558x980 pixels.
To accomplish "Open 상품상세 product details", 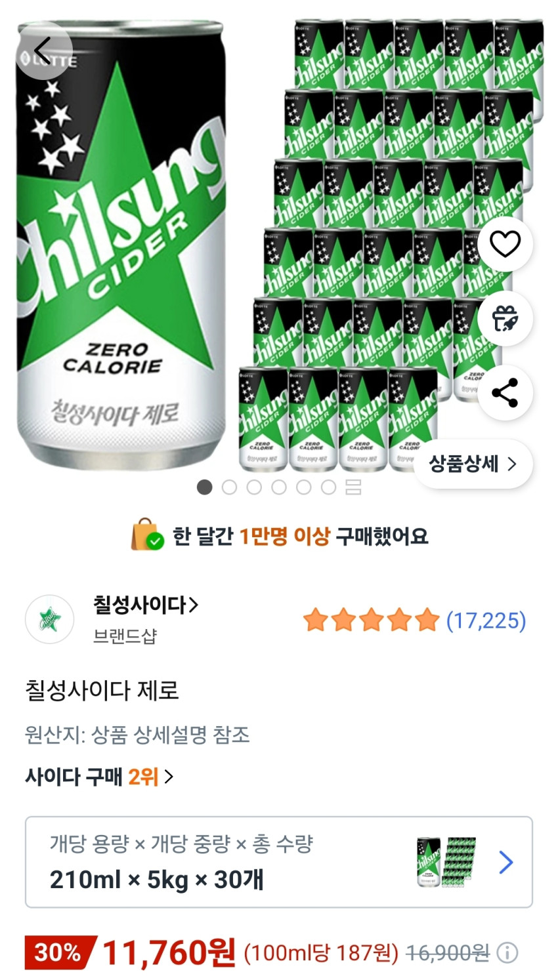I will (473, 464).
